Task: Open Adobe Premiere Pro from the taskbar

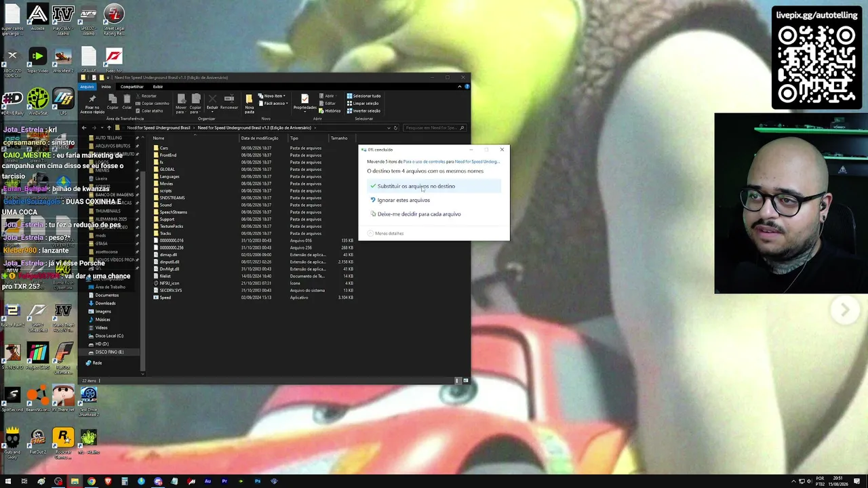Action: coord(224,481)
